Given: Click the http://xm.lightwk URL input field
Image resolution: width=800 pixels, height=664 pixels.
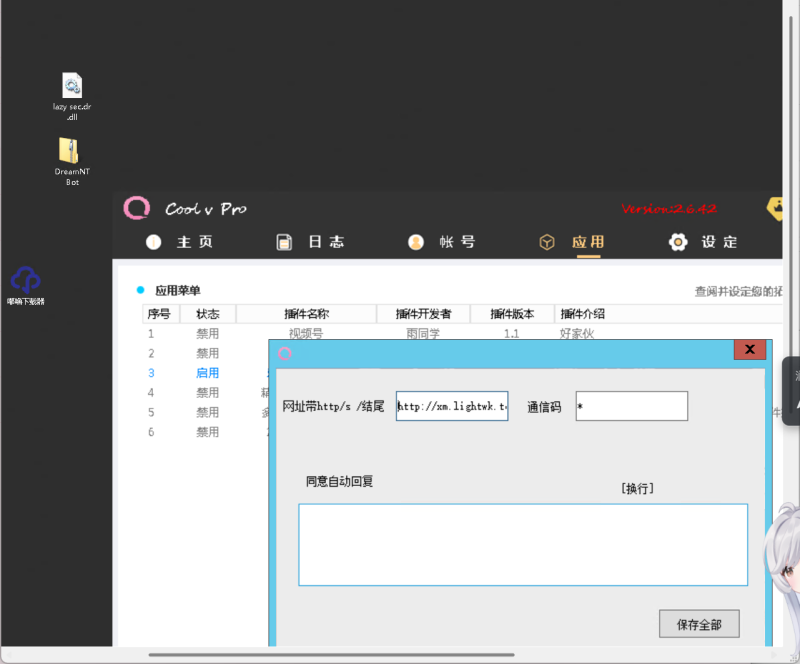Looking at the screenshot, I should tap(451, 406).
